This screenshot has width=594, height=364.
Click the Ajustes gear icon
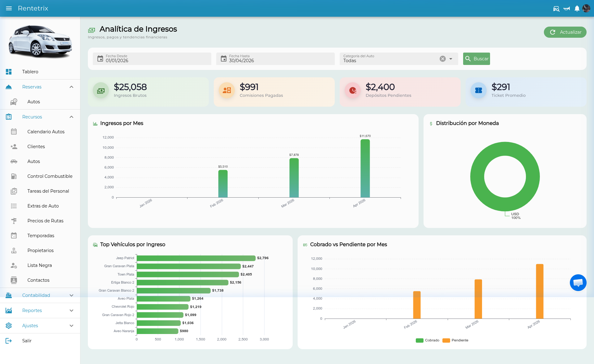[x=9, y=326]
